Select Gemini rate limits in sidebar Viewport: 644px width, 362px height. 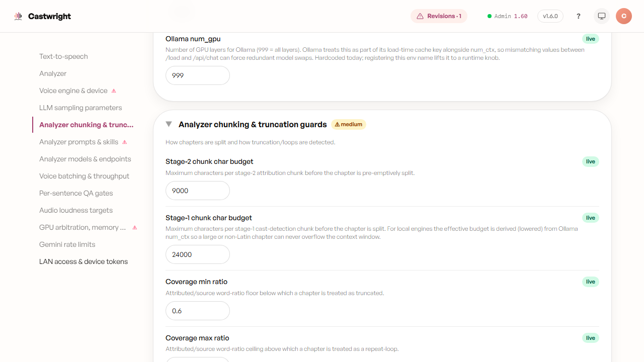point(67,244)
